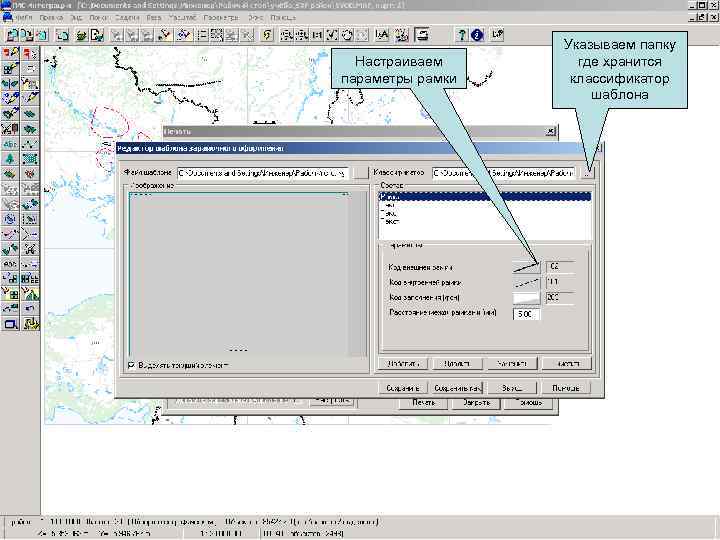Open the Окно menu

pyautogui.click(x=255, y=17)
